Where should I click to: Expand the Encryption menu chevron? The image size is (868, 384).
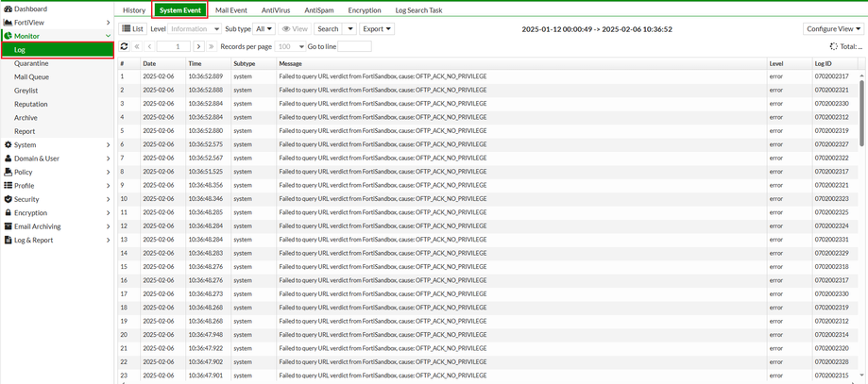point(108,212)
